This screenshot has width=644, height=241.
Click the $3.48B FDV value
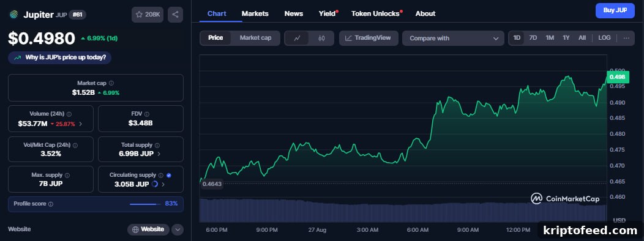click(140, 123)
